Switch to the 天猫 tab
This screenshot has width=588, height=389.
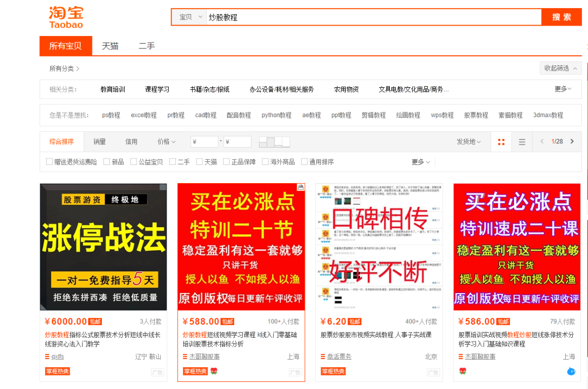tap(110, 46)
